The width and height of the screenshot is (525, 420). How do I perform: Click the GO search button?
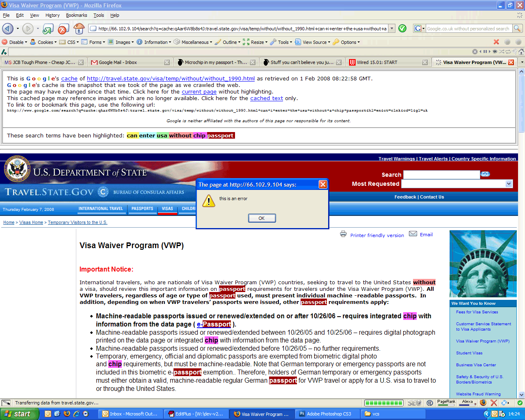(x=485, y=174)
